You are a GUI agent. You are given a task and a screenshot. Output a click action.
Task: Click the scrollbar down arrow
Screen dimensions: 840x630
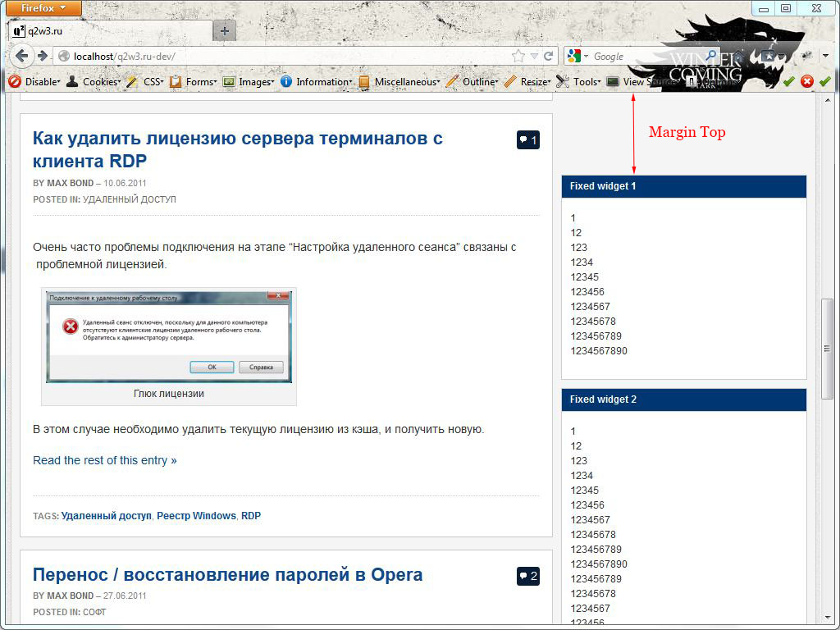coord(827,618)
